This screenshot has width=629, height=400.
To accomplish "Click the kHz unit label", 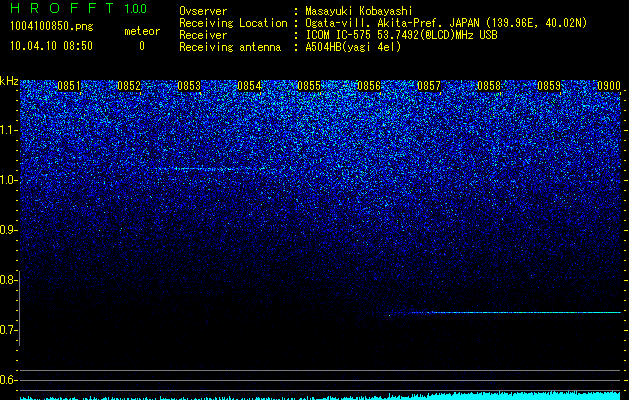I will 9,81.
